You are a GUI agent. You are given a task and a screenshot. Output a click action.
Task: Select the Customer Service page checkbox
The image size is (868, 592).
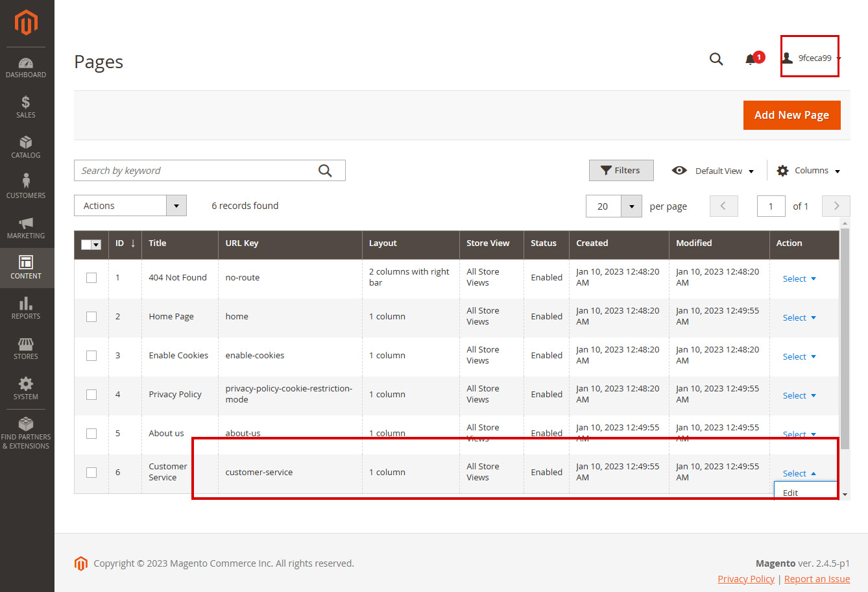coord(91,472)
